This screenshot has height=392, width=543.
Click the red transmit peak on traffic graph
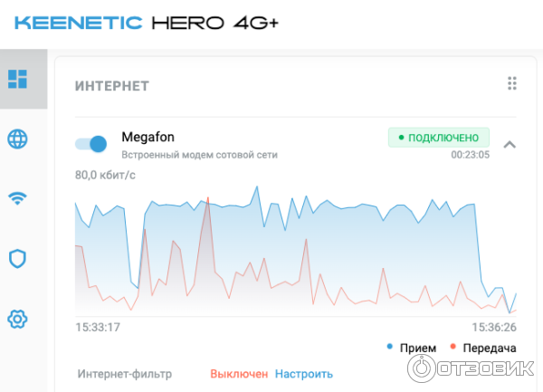pyautogui.click(x=208, y=198)
